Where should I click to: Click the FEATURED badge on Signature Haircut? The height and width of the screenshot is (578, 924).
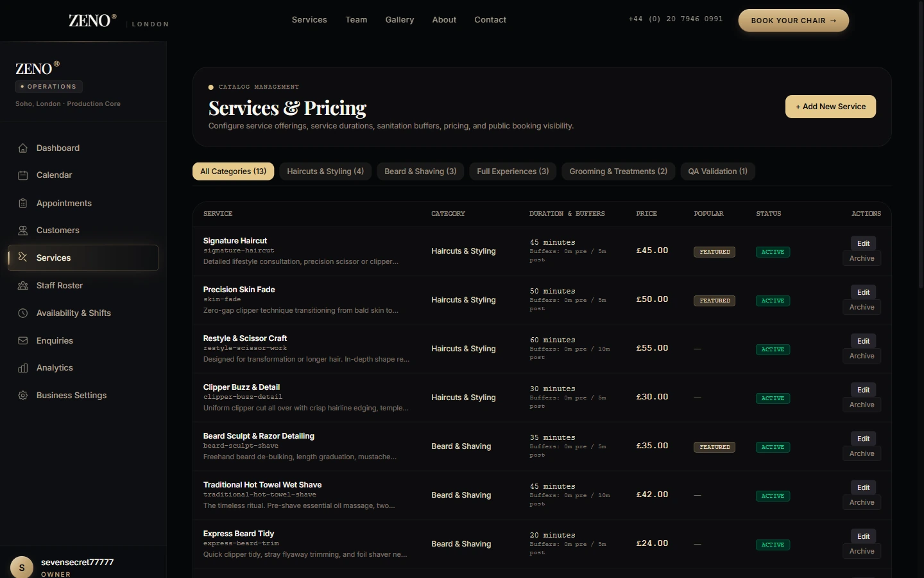pos(715,252)
